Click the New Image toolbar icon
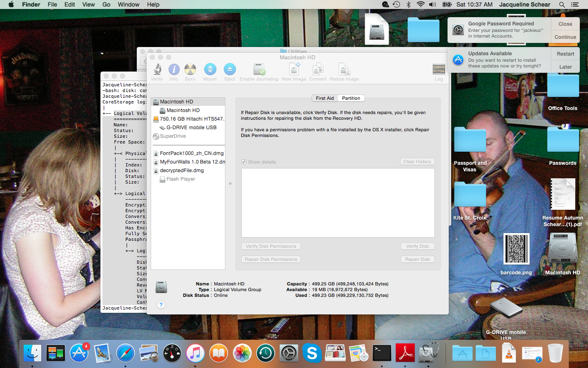 click(294, 72)
